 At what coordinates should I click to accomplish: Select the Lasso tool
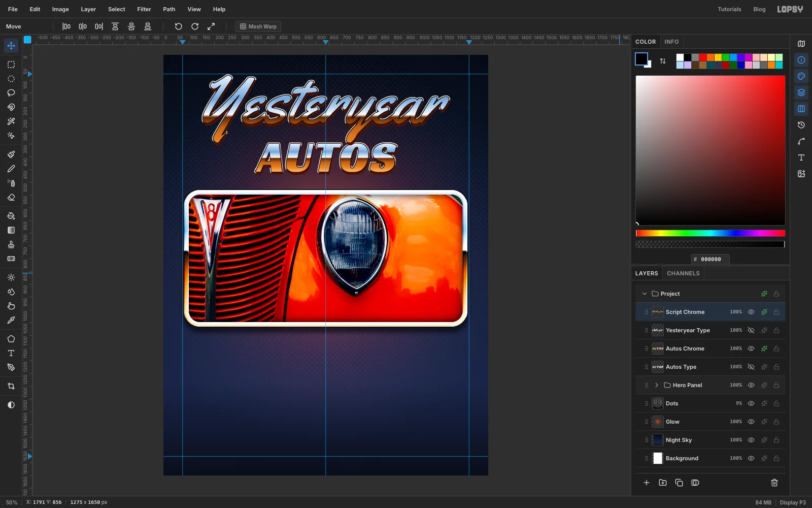(x=11, y=93)
